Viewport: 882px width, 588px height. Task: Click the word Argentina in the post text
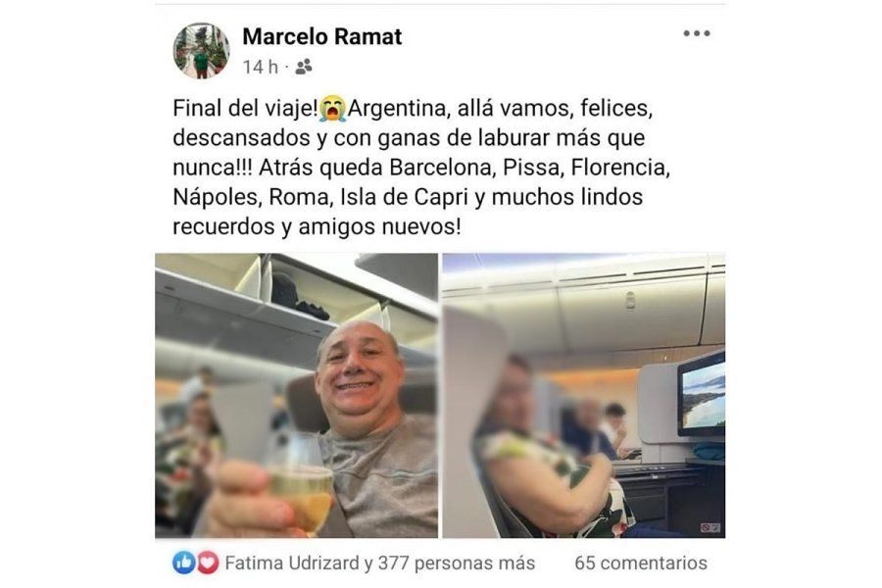[397, 108]
